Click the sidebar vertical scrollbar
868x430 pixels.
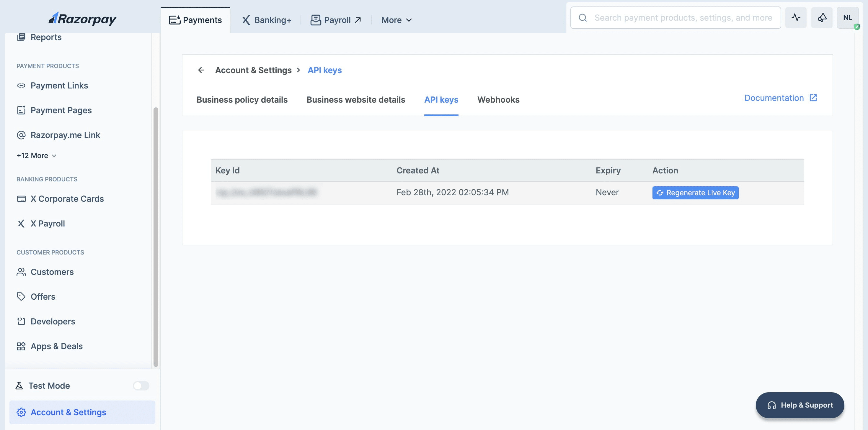pyautogui.click(x=156, y=236)
